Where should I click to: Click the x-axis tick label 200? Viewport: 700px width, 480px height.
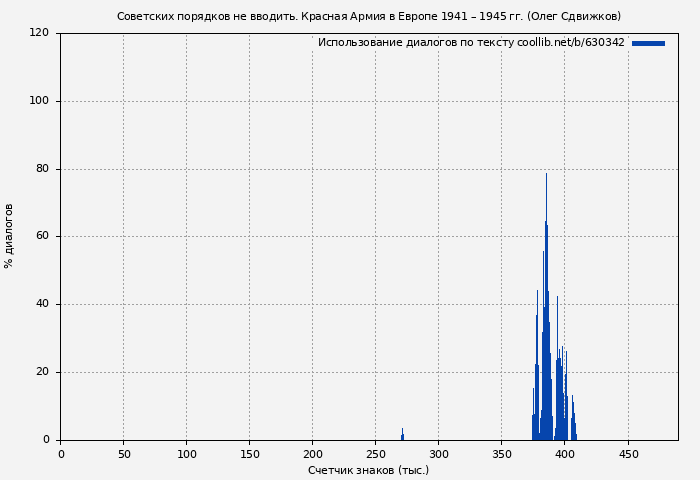313,454
